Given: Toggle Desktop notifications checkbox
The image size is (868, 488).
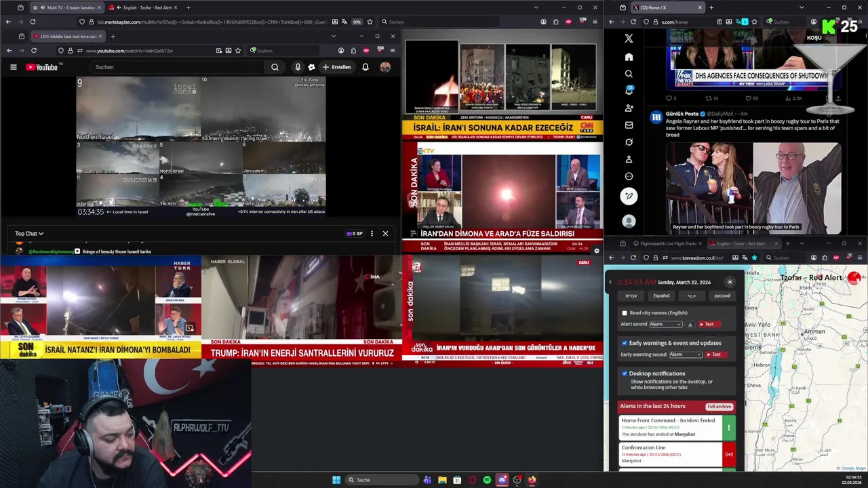Looking at the screenshot, I should [625, 373].
